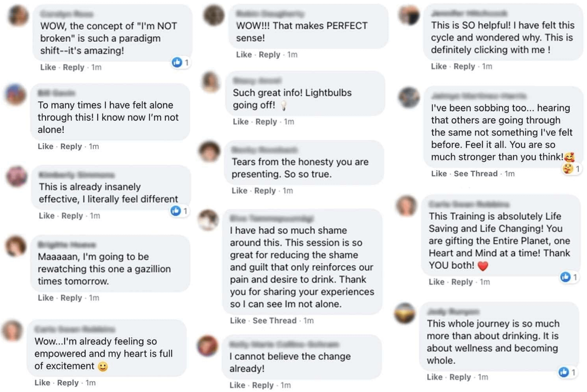Screen dimensions: 587x392
Task: Reply to "This Training is absolutely Life Saving"
Action: click(462, 282)
